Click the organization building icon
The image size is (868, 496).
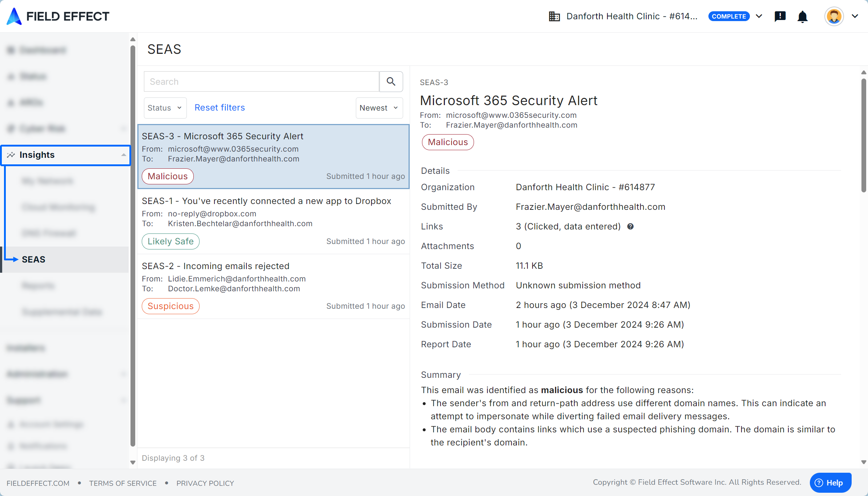click(x=554, y=16)
